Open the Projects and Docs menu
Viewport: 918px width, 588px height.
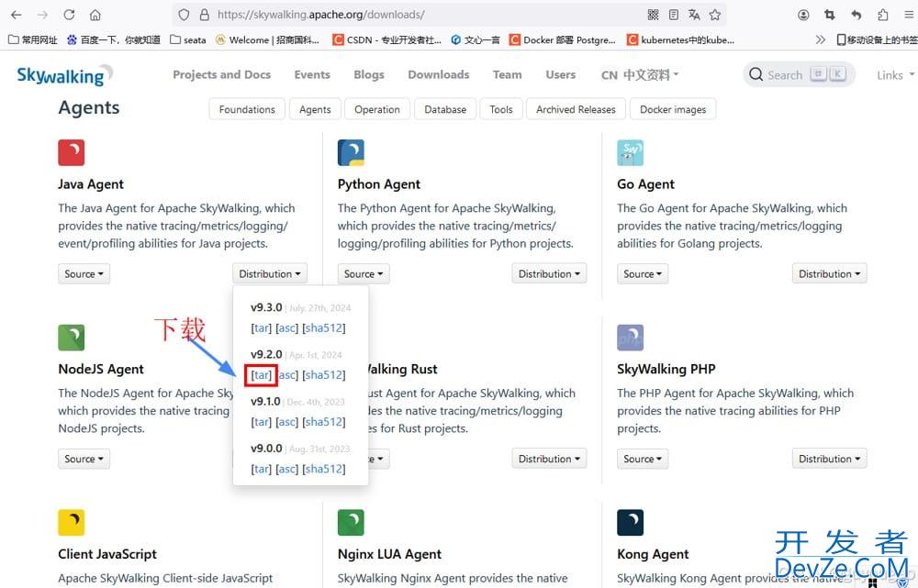pos(221,75)
